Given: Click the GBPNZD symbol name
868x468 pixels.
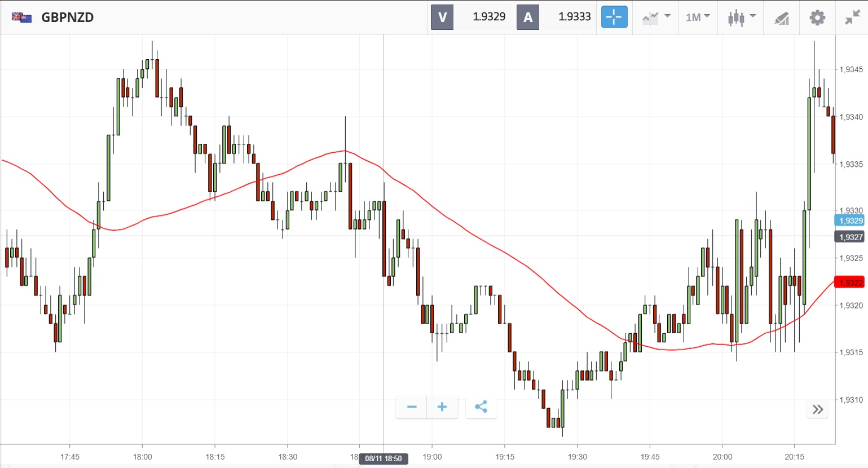Looking at the screenshot, I should click(68, 17).
